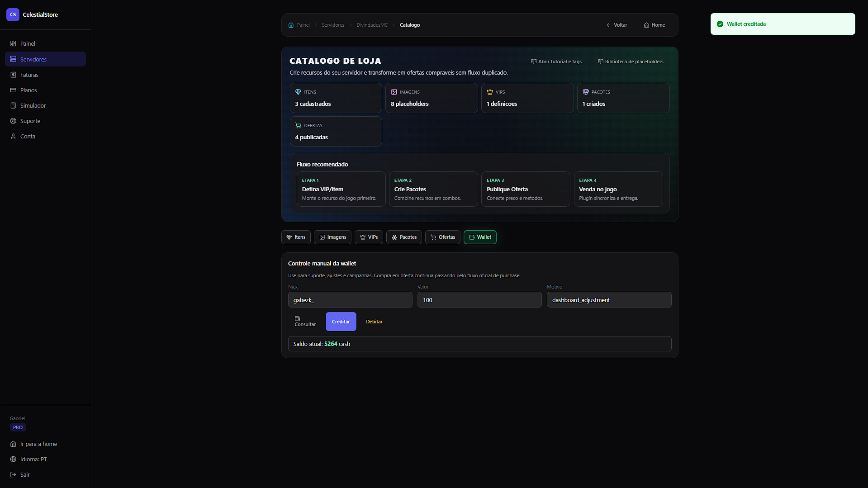The image size is (868, 488).
Task: Open Abrir tutorial e tags
Action: pos(556,61)
